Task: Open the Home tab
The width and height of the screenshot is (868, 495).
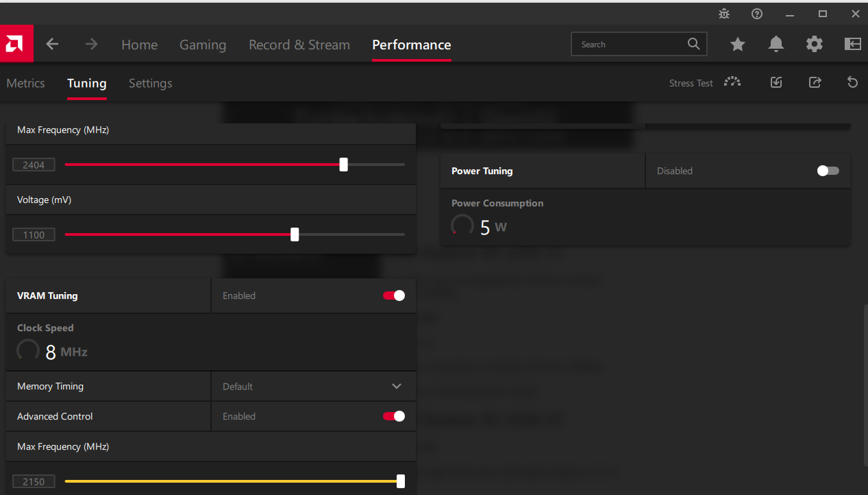Action: (140, 45)
